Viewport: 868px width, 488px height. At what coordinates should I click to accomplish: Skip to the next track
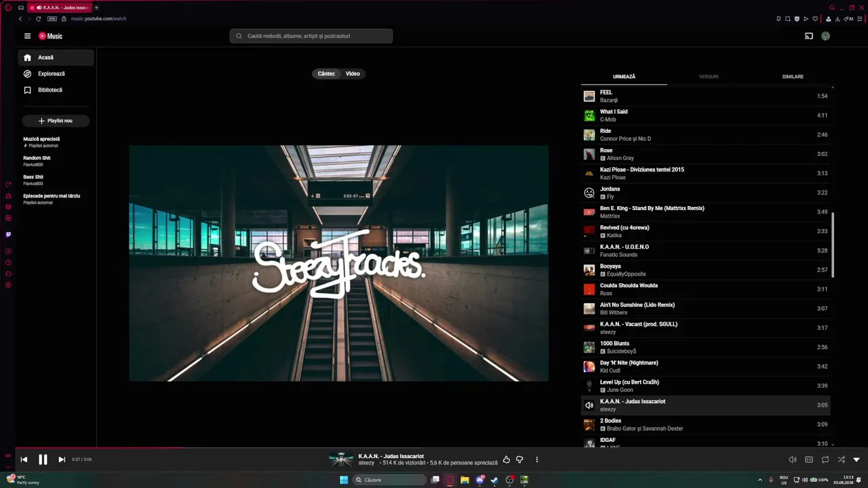coord(62,460)
